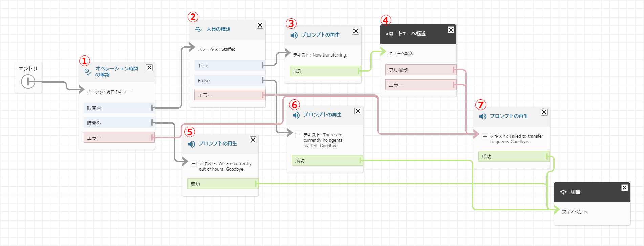Click the people icon on 人員の確認 block
The height and width of the screenshot is (246, 644).
click(x=198, y=29)
